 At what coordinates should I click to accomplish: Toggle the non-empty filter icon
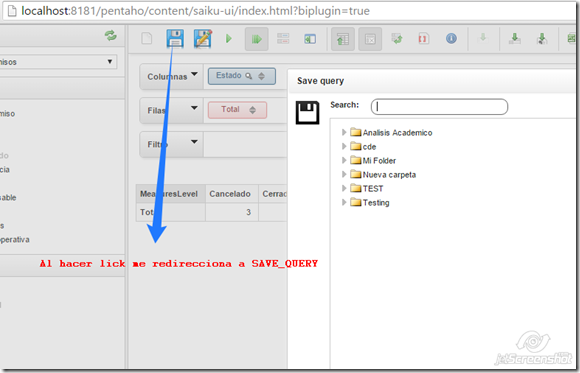[x=370, y=39]
